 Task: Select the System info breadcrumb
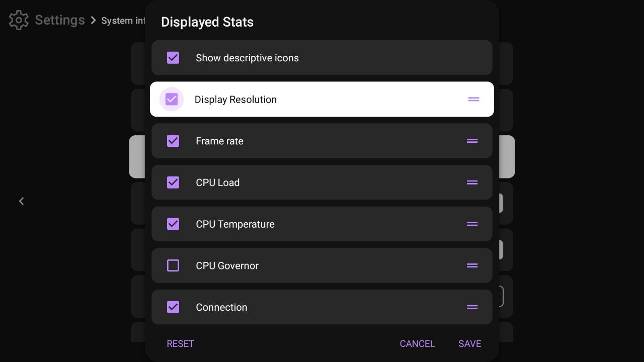click(x=123, y=21)
